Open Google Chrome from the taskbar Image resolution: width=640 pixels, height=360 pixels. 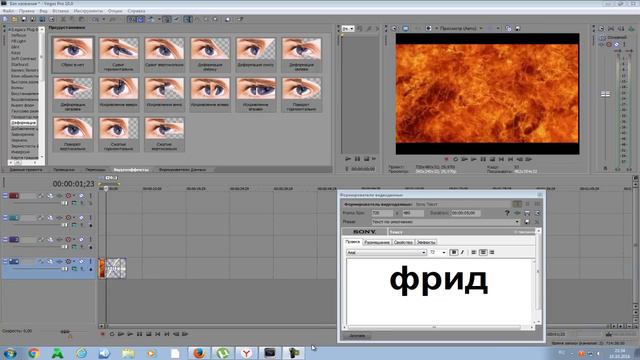pos(33,353)
